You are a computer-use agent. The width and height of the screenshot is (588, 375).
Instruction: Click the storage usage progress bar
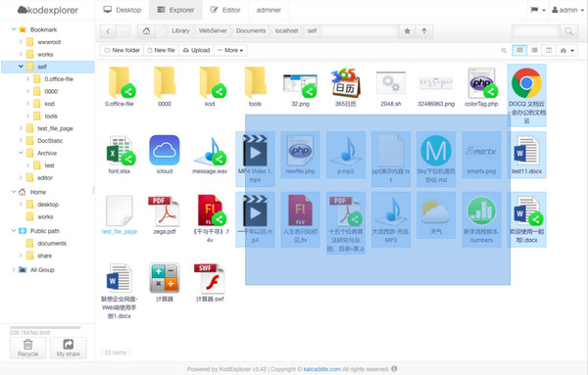(45, 327)
